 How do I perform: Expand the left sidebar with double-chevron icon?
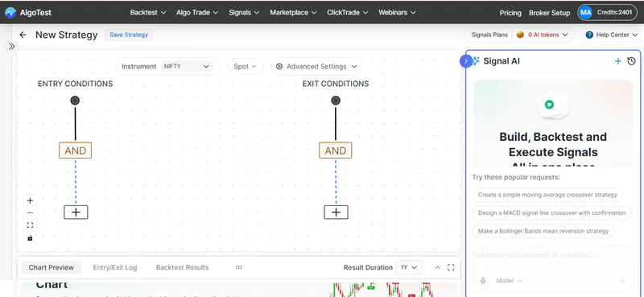11,47
